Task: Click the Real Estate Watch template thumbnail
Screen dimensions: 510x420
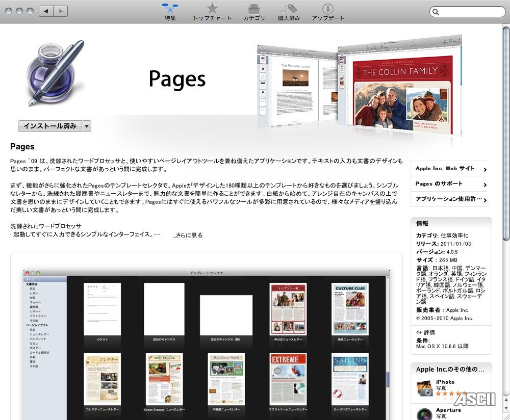Action: (226, 379)
